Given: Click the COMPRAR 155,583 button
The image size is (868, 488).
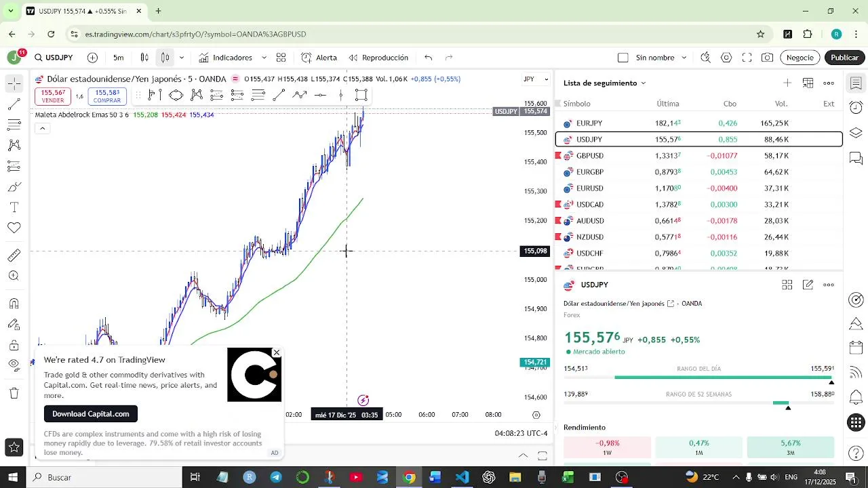Looking at the screenshot, I should [107, 96].
